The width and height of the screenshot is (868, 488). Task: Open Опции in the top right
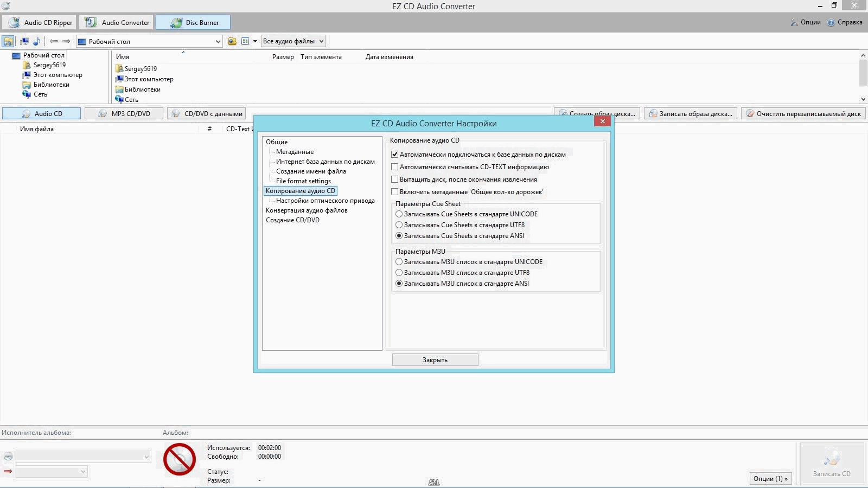pyautogui.click(x=806, y=22)
